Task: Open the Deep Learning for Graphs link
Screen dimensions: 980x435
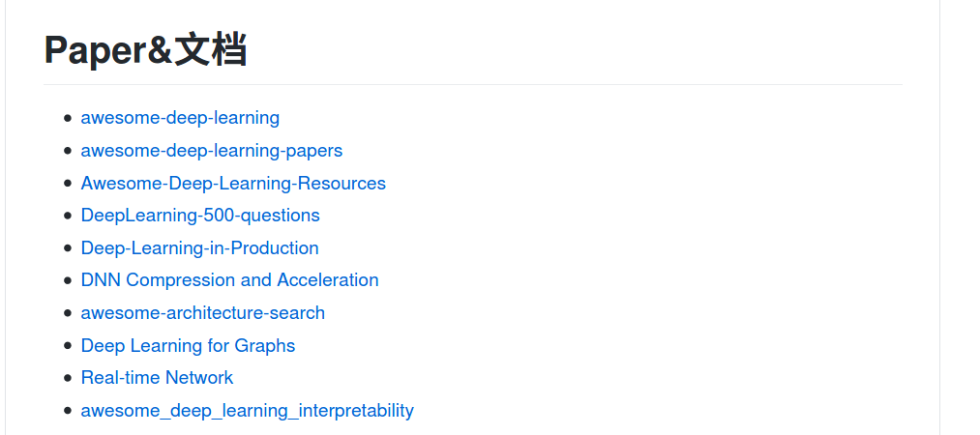Action: tap(188, 346)
